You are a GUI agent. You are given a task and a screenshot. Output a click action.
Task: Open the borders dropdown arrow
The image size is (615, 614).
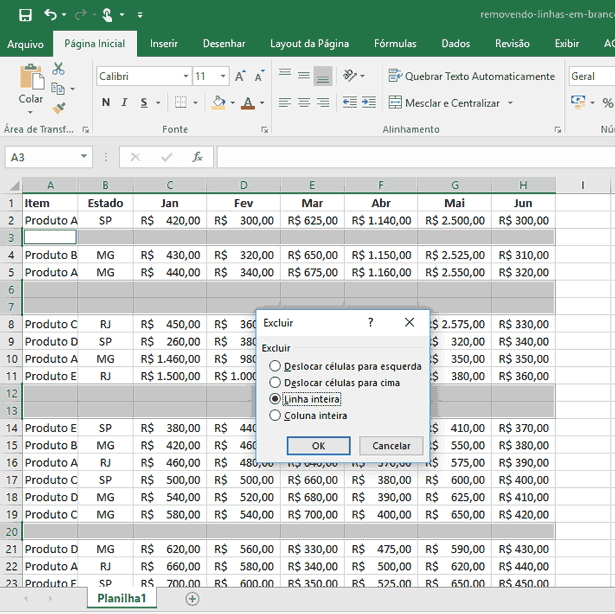[x=195, y=103]
